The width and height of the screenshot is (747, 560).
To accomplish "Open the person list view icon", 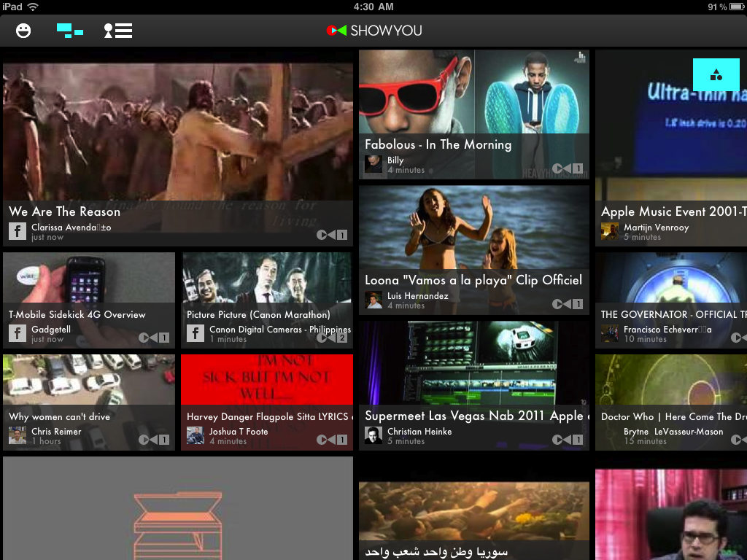I will click(118, 31).
